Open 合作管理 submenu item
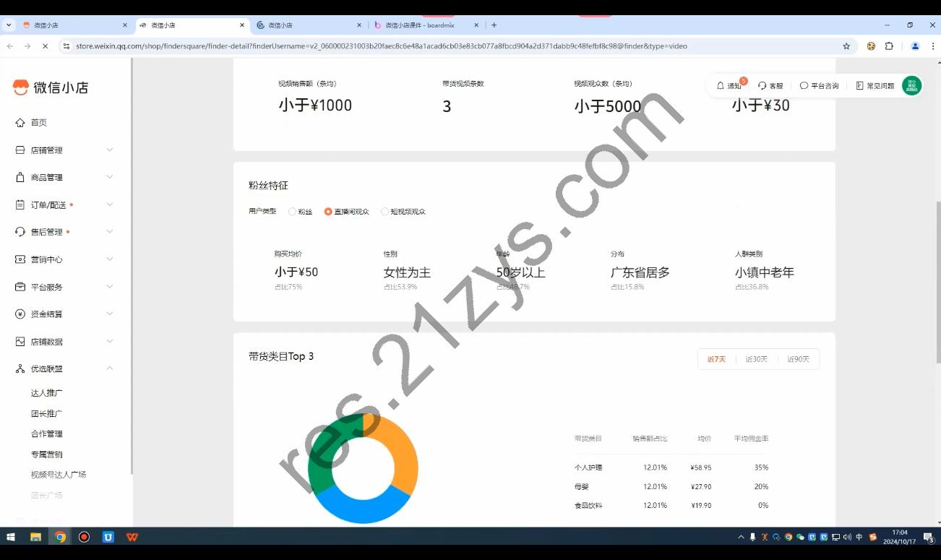 point(47,434)
